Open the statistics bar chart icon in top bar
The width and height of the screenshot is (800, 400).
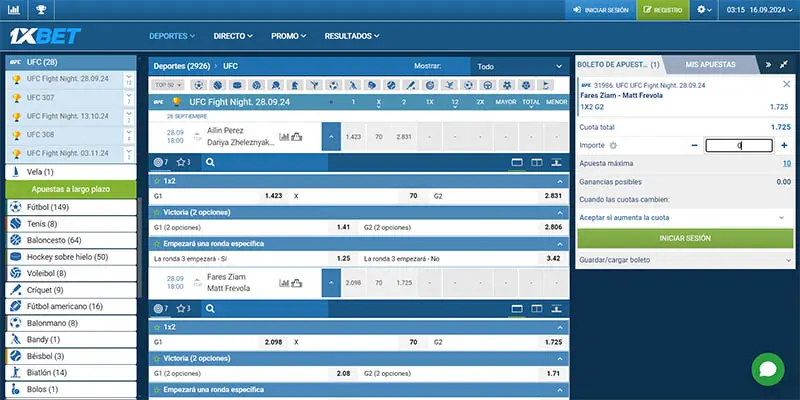[14, 10]
